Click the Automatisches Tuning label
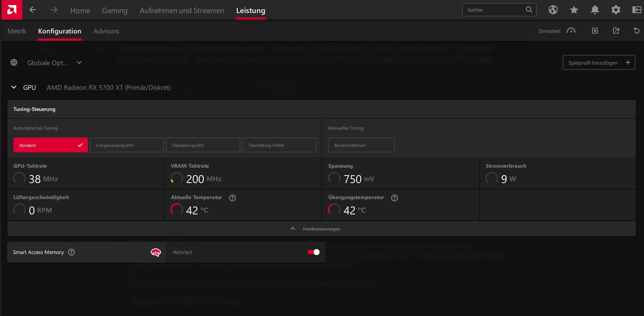The width and height of the screenshot is (644, 316). [36, 128]
